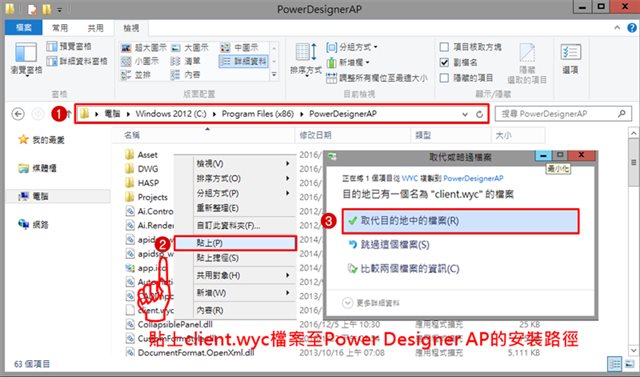Screen dimensions: 640x377
Task: Switch to the 常用 ribbon tab
Action: point(60,28)
